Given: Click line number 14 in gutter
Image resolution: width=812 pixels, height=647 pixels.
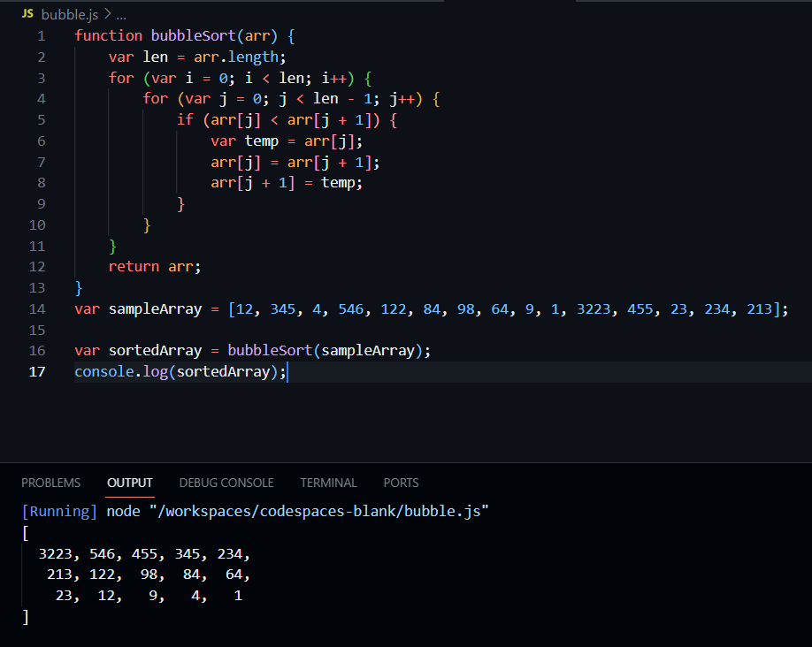Looking at the screenshot, I should 37,309.
